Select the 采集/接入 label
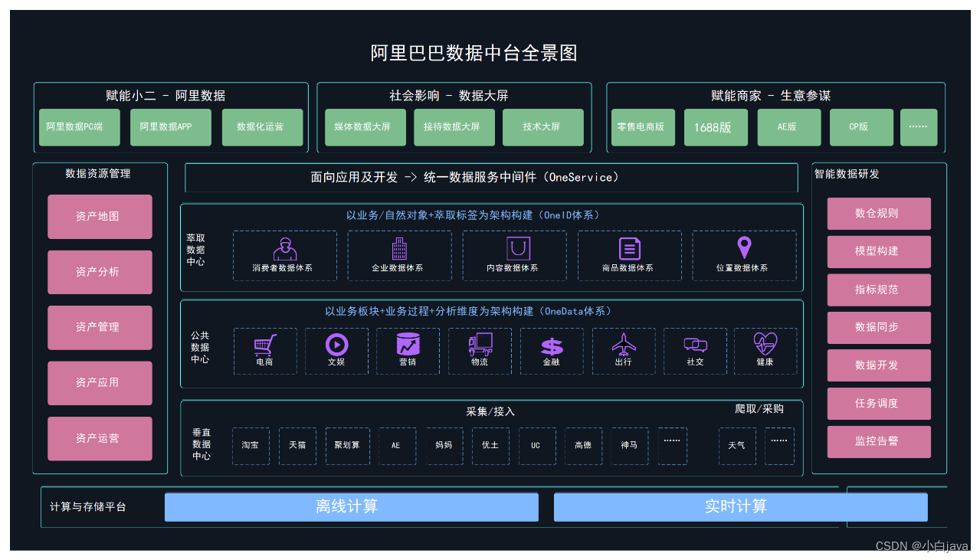The image size is (980, 560). (x=490, y=411)
